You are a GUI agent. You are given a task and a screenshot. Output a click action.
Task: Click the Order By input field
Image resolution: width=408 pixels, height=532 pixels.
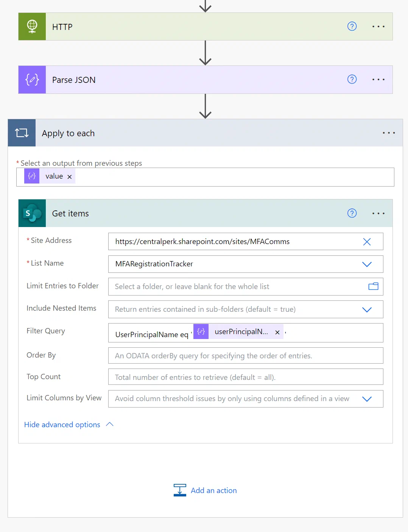[x=246, y=356]
